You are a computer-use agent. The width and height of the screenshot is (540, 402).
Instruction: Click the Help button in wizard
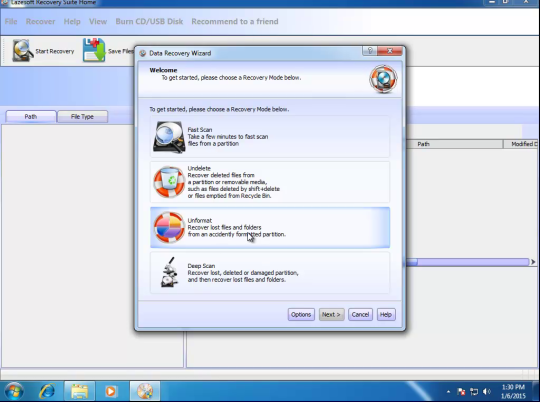tap(386, 315)
